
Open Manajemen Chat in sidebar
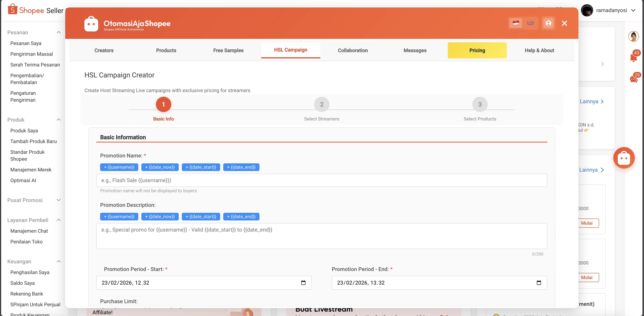pos(29,231)
